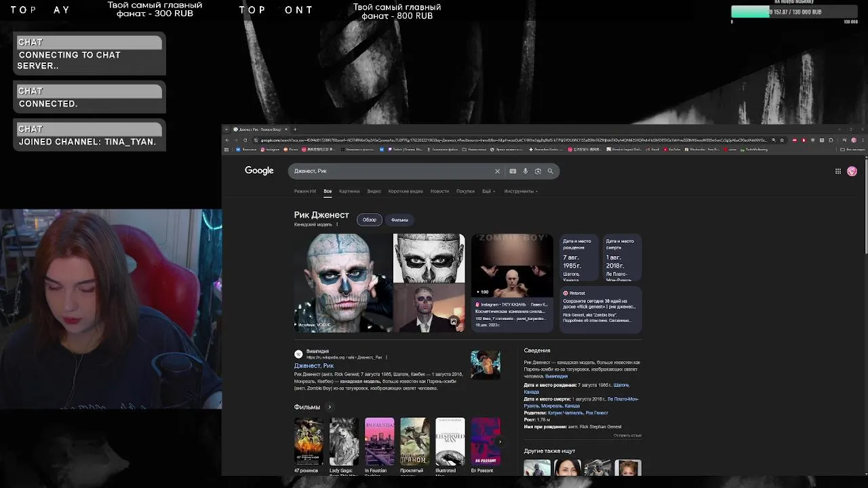Open the photo of man in suit
Viewport: 868px width, 488px height.
tap(429, 308)
